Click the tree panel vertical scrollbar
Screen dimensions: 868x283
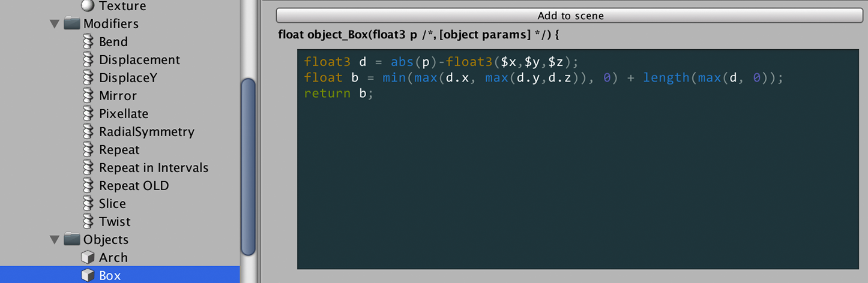(249, 167)
